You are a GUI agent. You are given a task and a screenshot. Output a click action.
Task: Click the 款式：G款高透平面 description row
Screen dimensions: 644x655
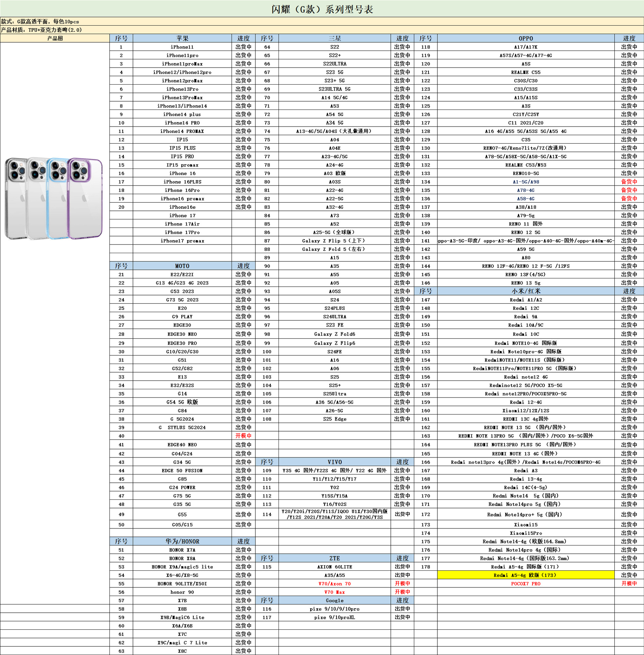[x=322, y=21]
